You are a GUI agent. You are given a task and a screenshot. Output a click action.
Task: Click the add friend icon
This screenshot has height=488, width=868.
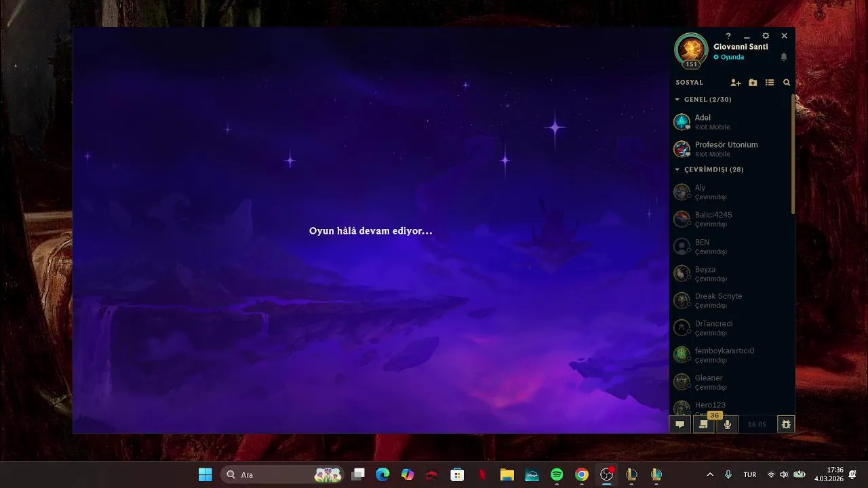[736, 83]
